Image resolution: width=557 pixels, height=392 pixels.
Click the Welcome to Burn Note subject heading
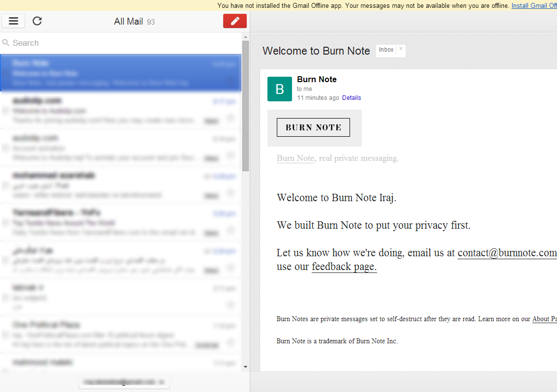click(316, 51)
